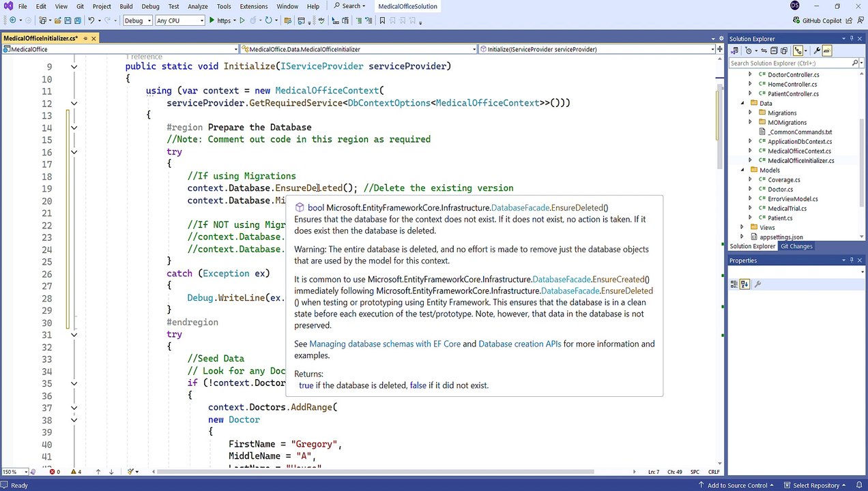This screenshot has width=868, height=491.
Task: Toggle auto-hide pin on Properties panel
Action: 851,261
